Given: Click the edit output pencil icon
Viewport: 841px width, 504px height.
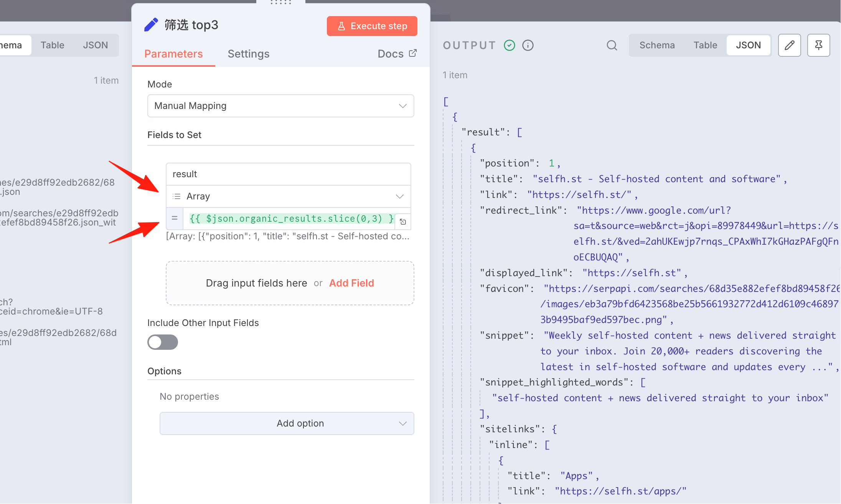Looking at the screenshot, I should tap(790, 45).
